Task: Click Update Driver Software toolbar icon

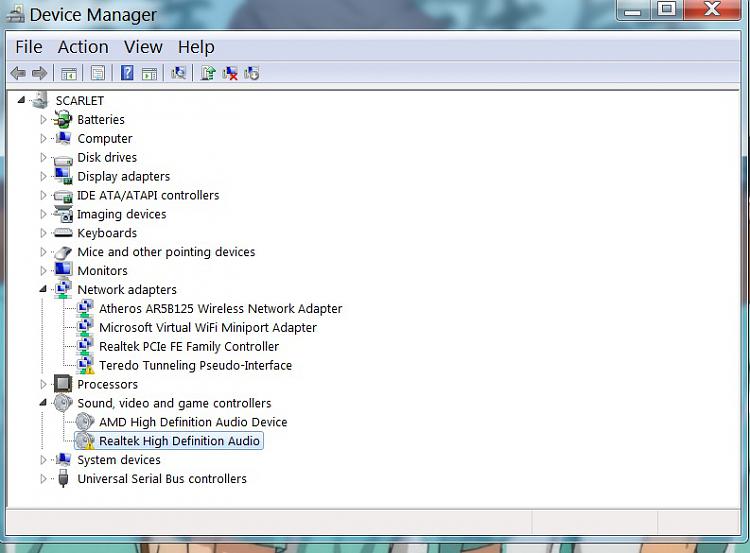Action: 208,73
